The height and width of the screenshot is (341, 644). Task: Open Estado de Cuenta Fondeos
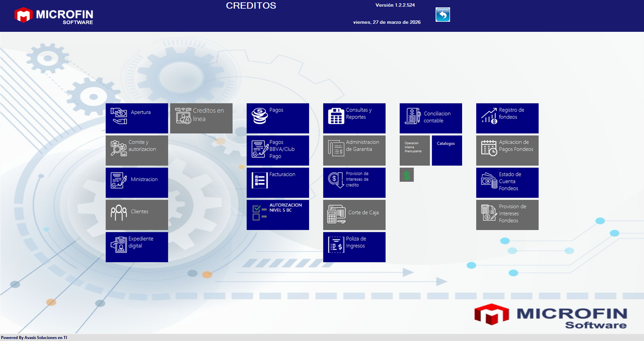tap(507, 182)
